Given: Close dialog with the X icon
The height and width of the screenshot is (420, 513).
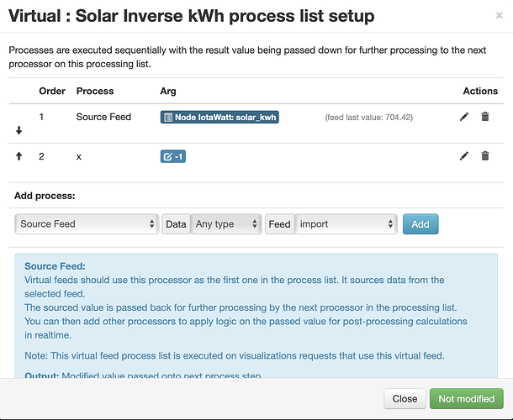Looking at the screenshot, I should coord(499,15).
